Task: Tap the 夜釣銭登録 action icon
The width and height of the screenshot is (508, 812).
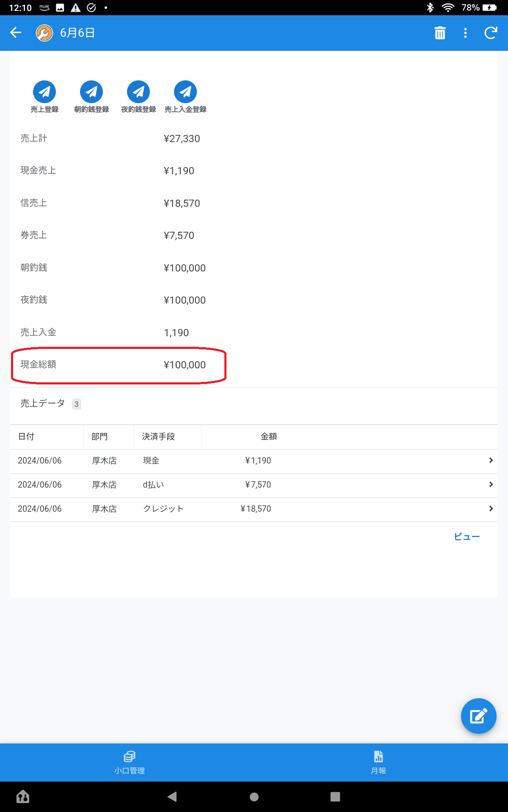Action: pos(138,92)
